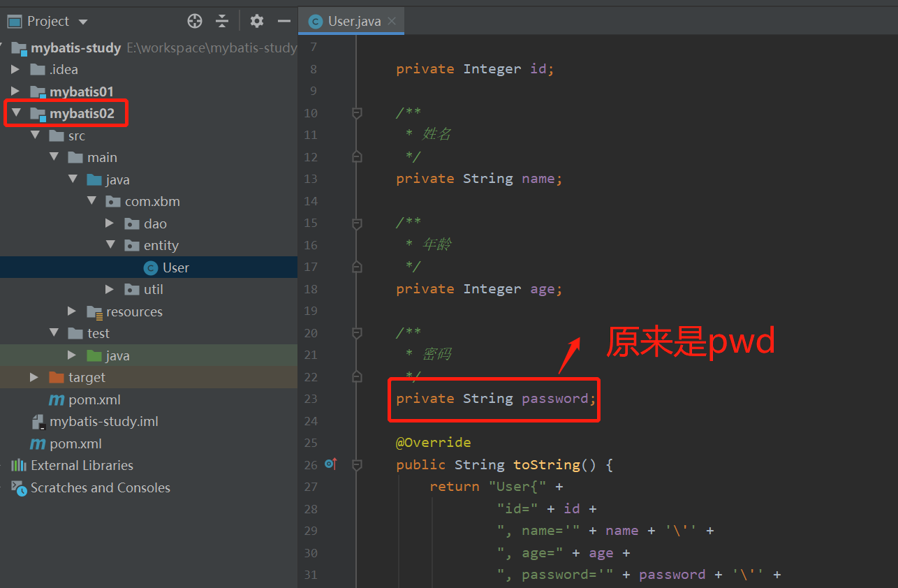Image resolution: width=898 pixels, height=588 pixels.
Task: Click the "User{" string literal on line 27
Action: point(517,487)
